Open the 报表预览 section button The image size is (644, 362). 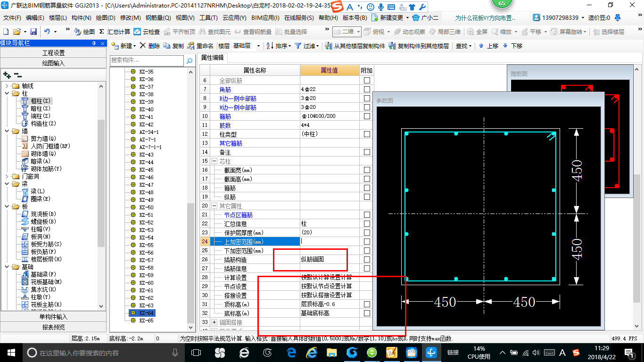(53, 327)
